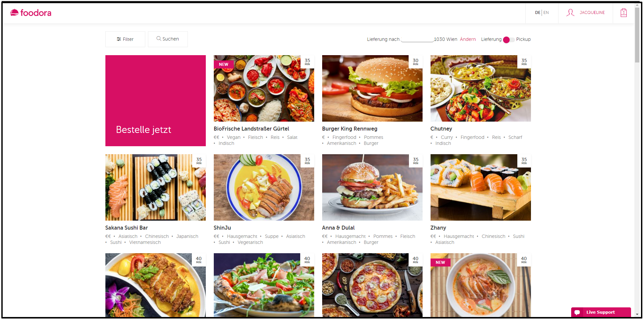Screen dimensions: 644x320
Task: Open the Chutney restaurant page
Action: (441, 129)
